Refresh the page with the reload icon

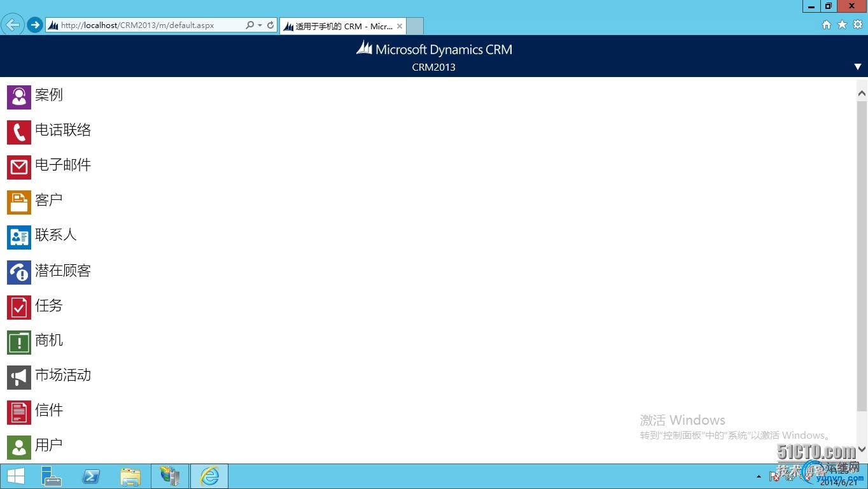pyautogui.click(x=270, y=25)
